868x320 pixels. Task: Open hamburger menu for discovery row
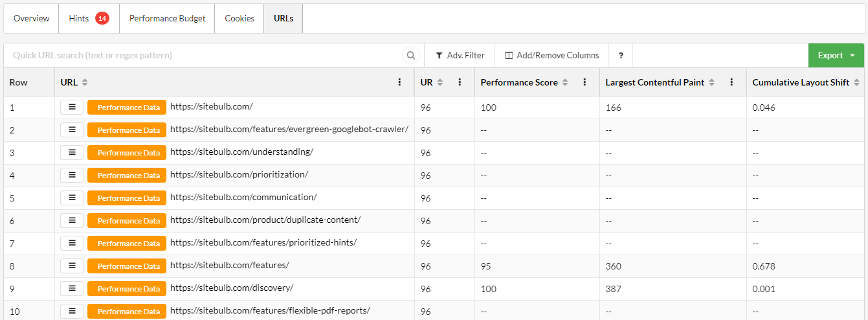(72, 289)
